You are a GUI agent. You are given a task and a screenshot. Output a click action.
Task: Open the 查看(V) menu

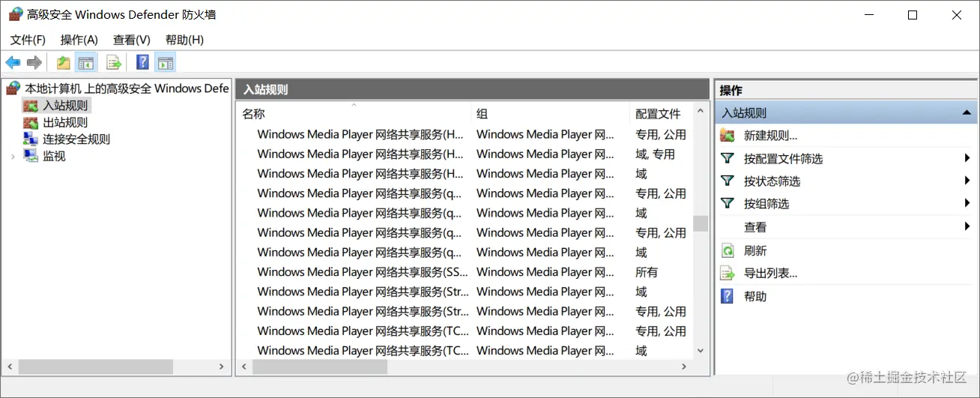click(132, 40)
